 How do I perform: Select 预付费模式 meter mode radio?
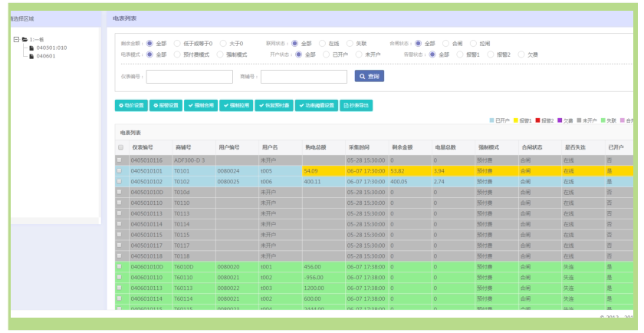click(177, 54)
